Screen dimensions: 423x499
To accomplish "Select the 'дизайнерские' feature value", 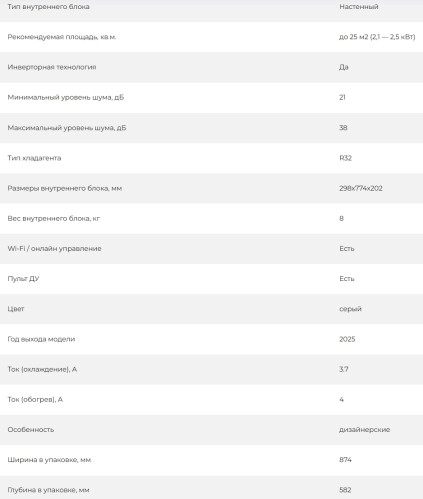I will pyautogui.click(x=365, y=430).
